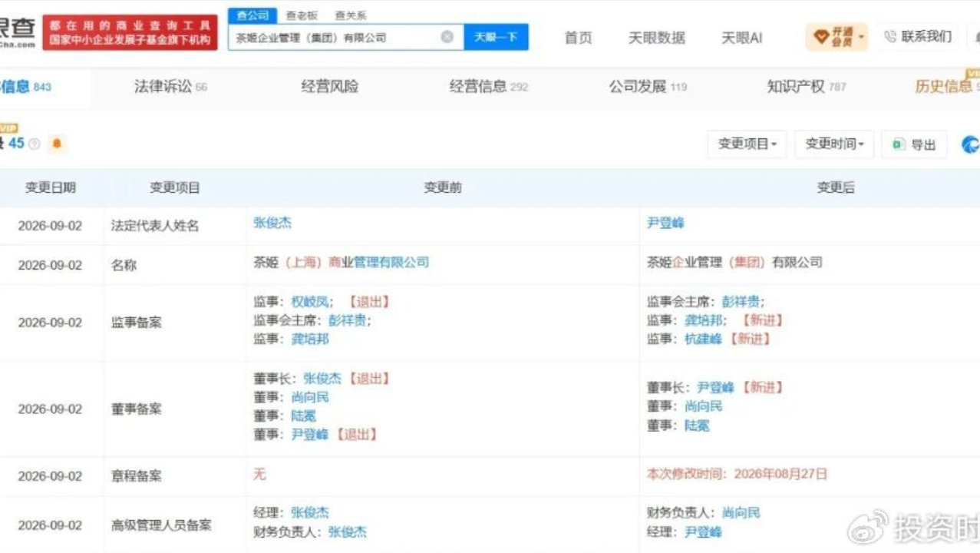This screenshot has height=553, width=980.
Task: Expand the 开通会员 dropdown arrow
Action: pos(862,37)
